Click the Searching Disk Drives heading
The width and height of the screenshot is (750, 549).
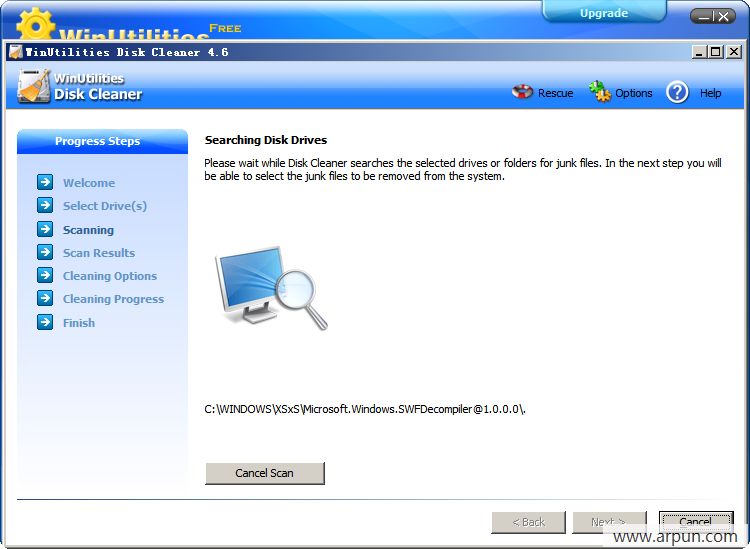point(266,140)
